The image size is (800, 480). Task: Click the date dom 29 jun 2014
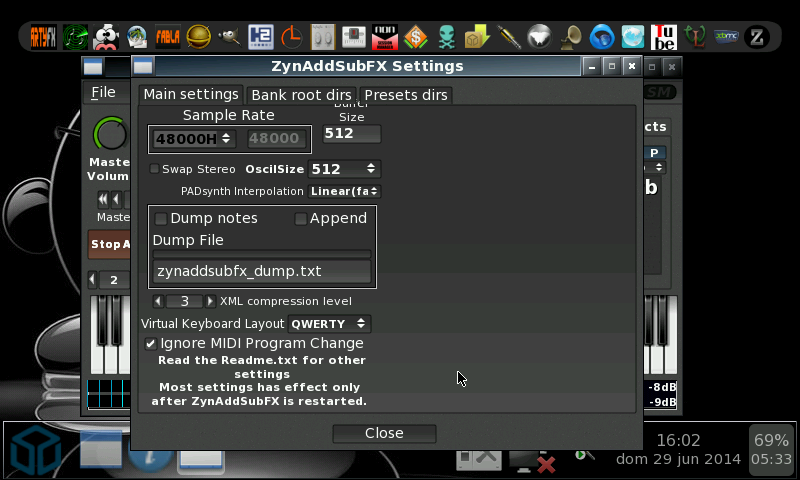click(678, 459)
